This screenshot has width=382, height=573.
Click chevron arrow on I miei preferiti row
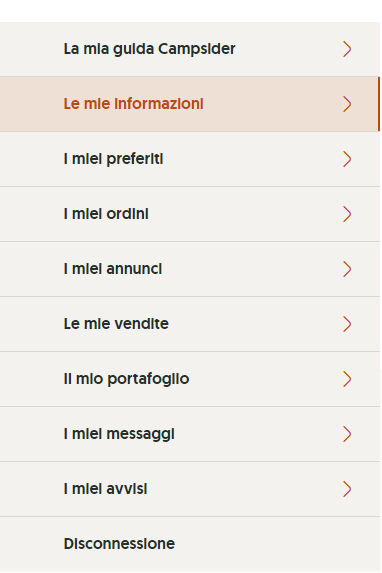click(347, 159)
